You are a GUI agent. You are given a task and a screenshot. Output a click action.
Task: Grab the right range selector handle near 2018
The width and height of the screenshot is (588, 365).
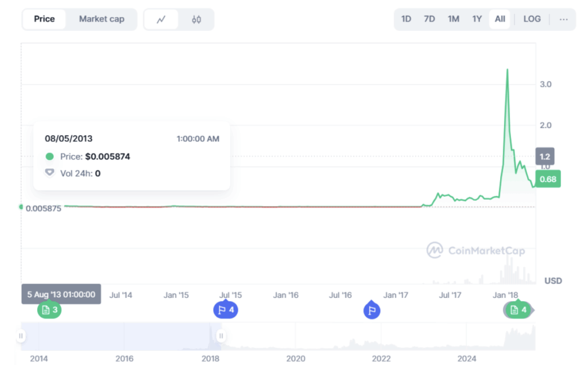click(x=221, y=336)
